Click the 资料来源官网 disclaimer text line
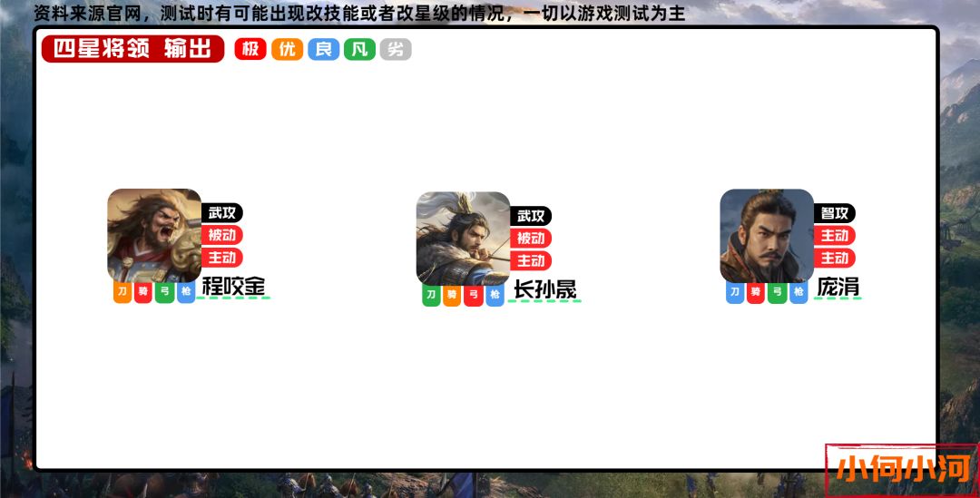The image size is (980, 498). click(x=359, y=13)
